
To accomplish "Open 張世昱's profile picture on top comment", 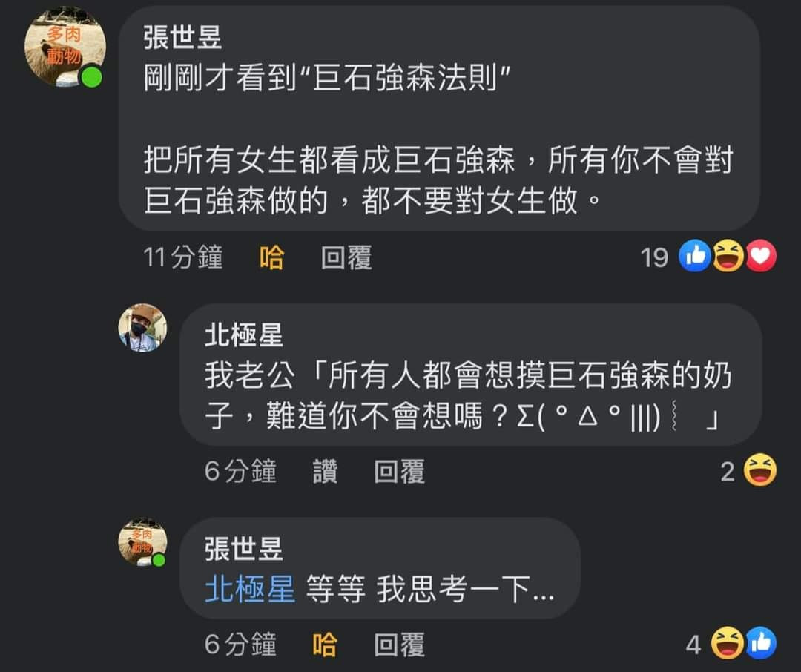I will tap(65, 47).
